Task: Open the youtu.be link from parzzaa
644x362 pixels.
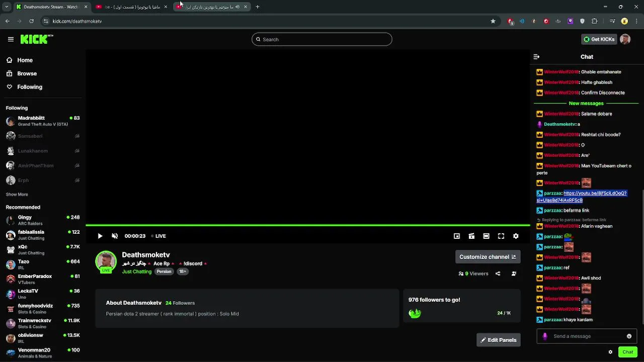Action: [x=582, y=197]
